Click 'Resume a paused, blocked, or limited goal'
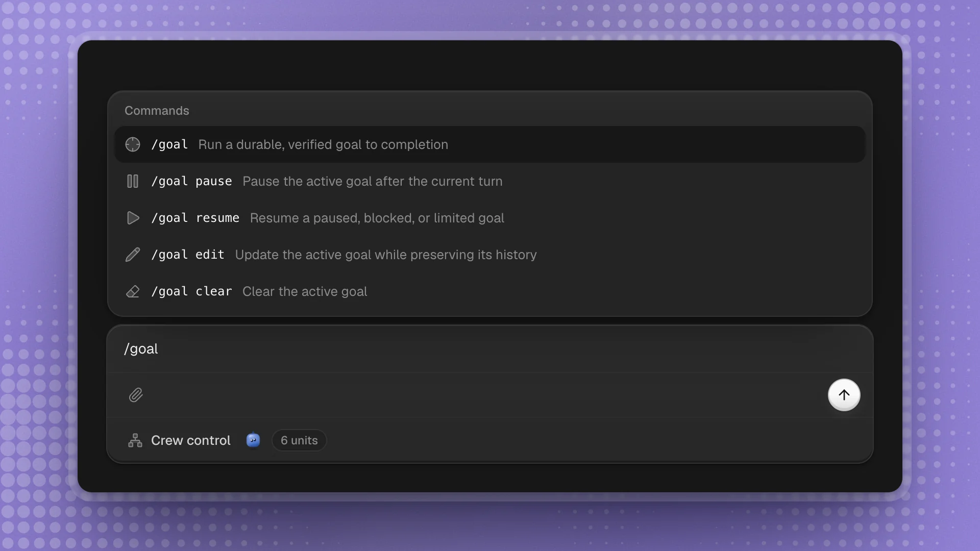Image resolution: width=980 pixels, height=551 pixels. pos(377,218)
